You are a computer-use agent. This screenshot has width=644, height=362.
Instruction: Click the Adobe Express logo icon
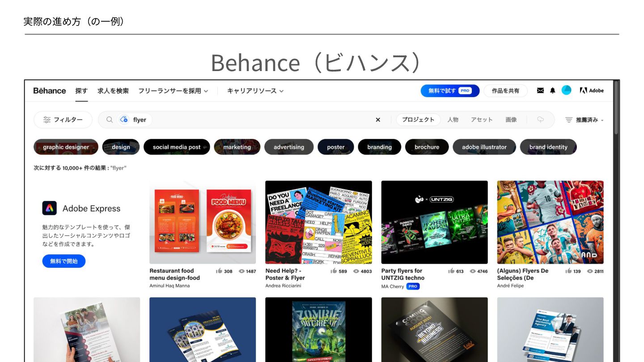pyautogui.click(x=50, y=208)
